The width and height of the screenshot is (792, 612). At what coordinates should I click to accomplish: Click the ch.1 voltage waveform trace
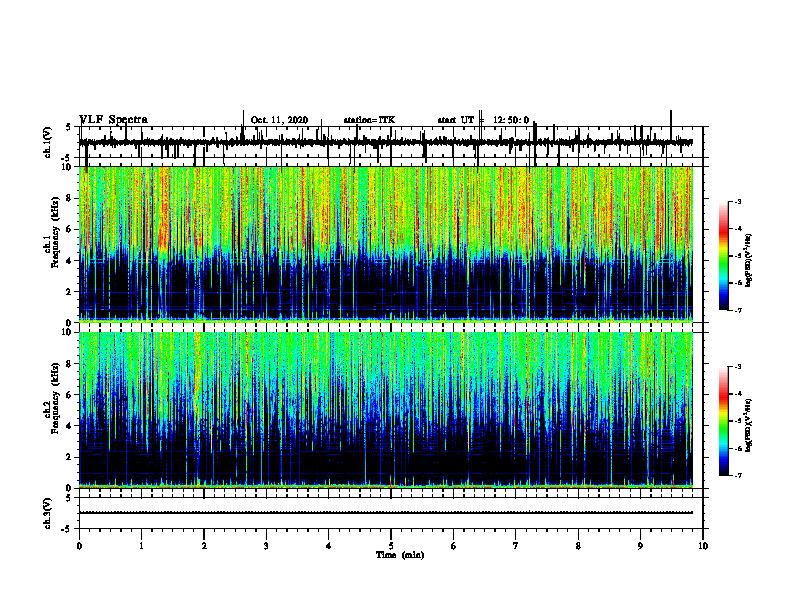[386, 143]
